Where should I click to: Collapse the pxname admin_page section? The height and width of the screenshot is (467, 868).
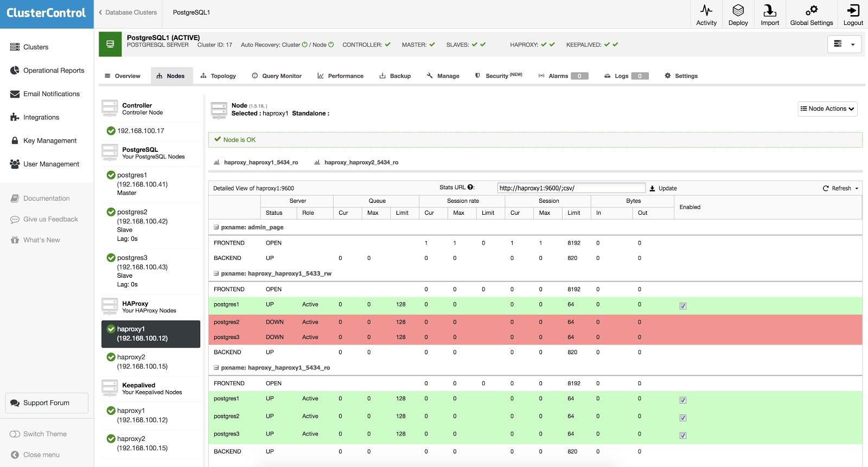[x=216, y=227]
